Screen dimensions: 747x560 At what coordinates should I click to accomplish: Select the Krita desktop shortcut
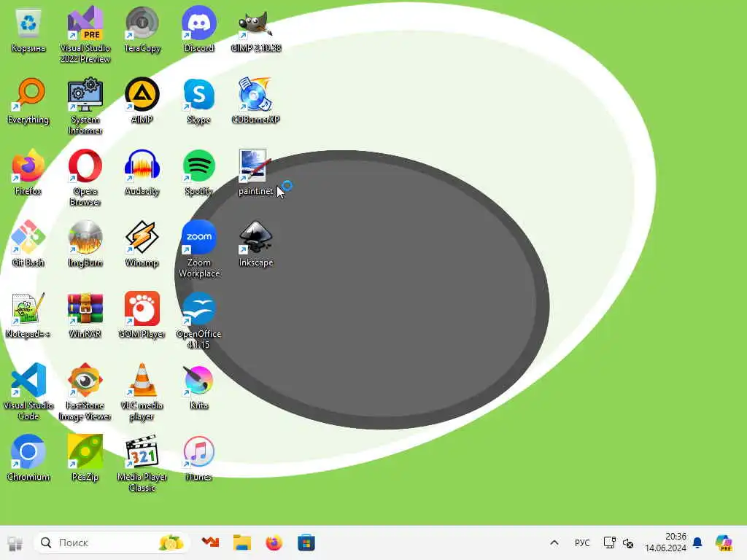coord(198,386)
